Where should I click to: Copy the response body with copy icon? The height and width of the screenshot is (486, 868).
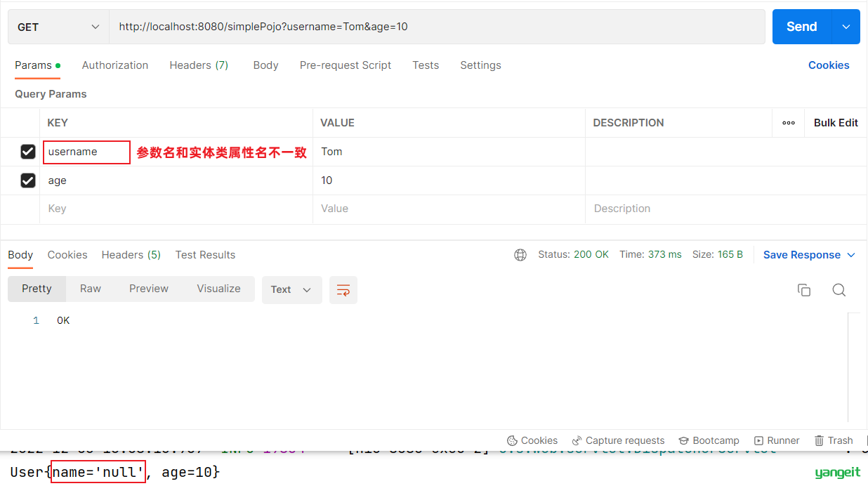click(804, 290)
